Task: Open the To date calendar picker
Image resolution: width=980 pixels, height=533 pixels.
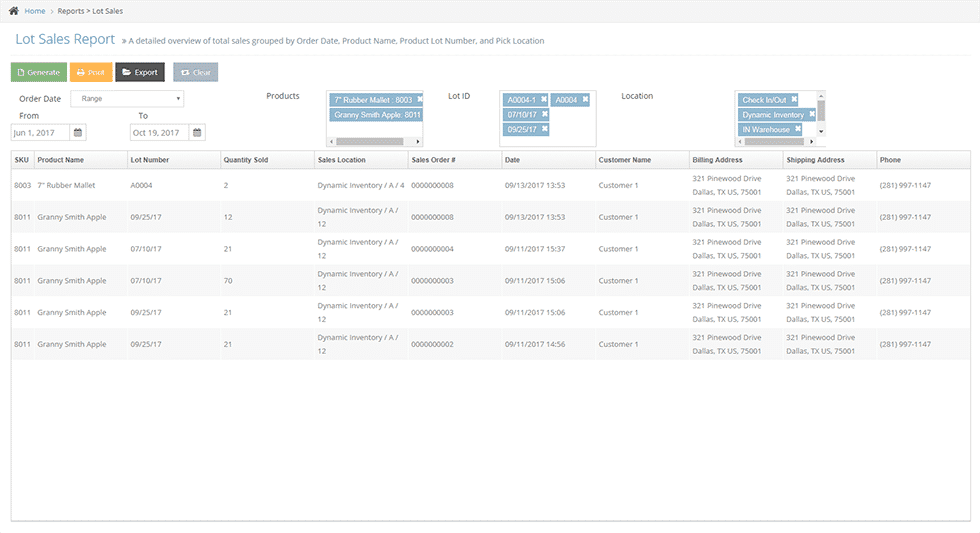Action: pos(198,132)
